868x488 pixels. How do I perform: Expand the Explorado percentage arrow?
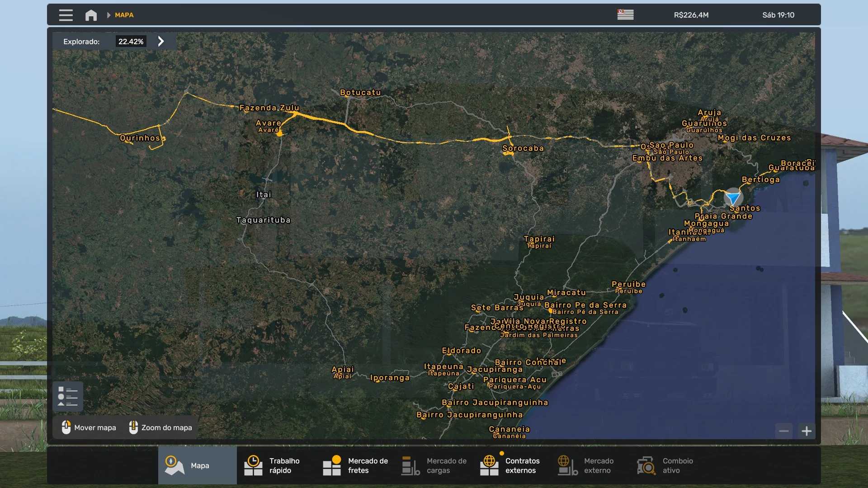tap(161, 42)
